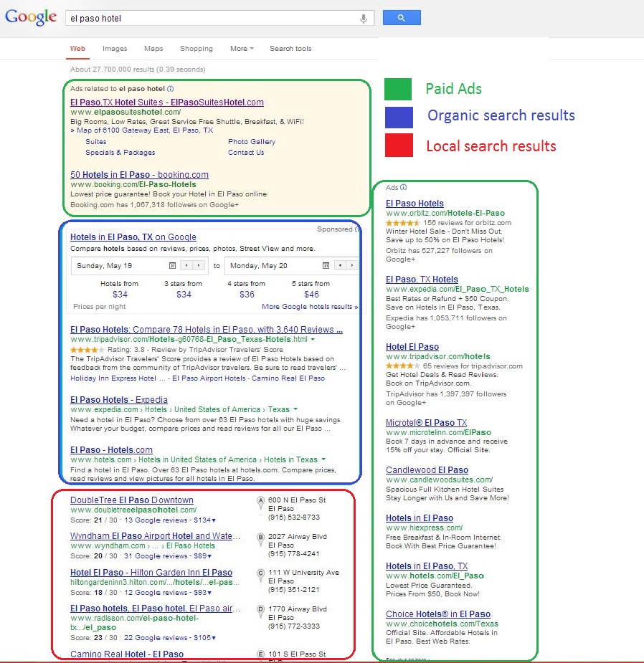The height and width of the screenshot is (663, 644).
Task: Click the blue magnifier search button
Action: [402, 18]
